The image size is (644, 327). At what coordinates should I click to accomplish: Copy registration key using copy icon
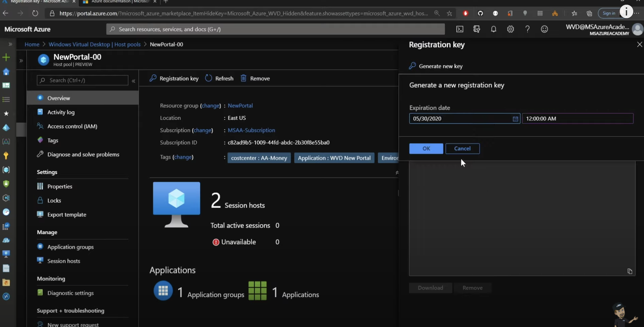[630, 271]
